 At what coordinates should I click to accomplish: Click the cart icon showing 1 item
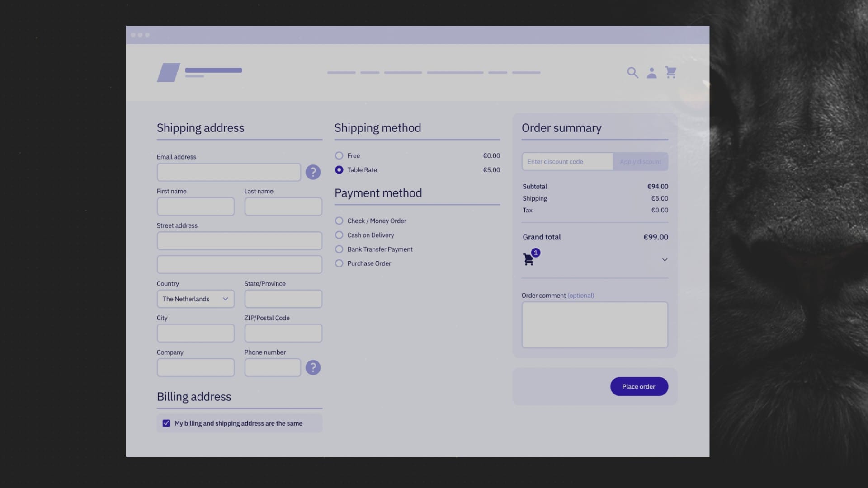point(529,258)
